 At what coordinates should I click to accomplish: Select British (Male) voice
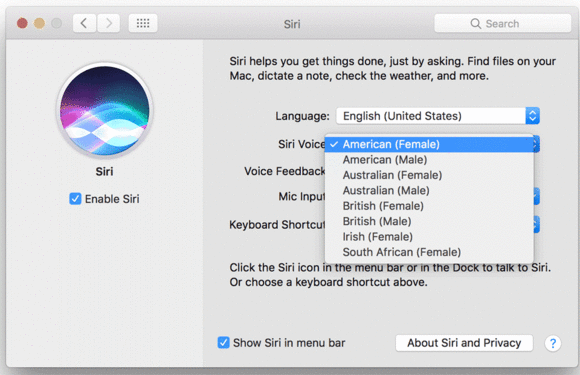point(429,222)
